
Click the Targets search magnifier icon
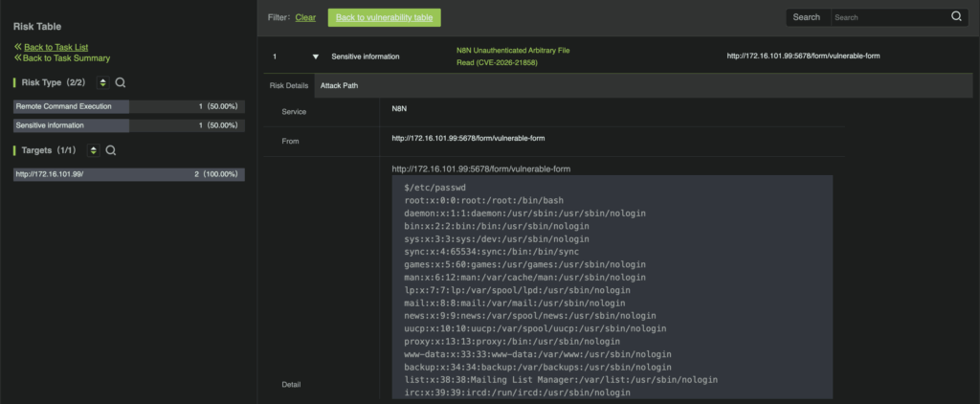point(111,150)
